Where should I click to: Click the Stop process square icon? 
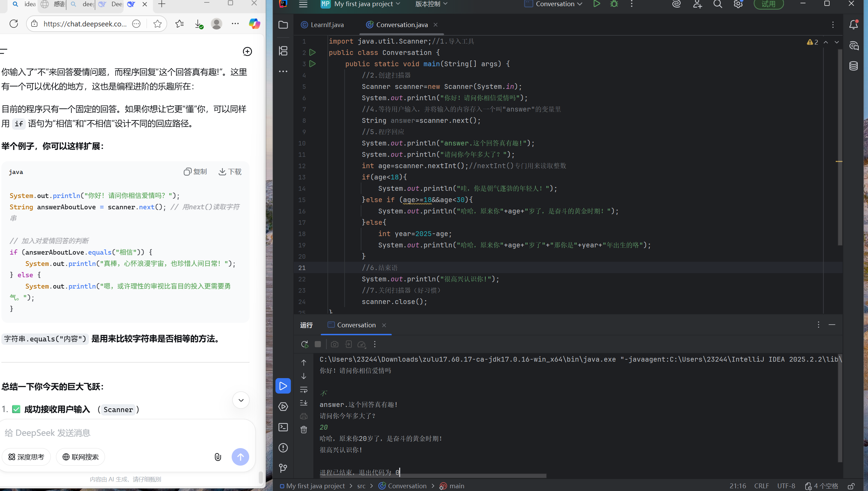(x=318, y=344)
